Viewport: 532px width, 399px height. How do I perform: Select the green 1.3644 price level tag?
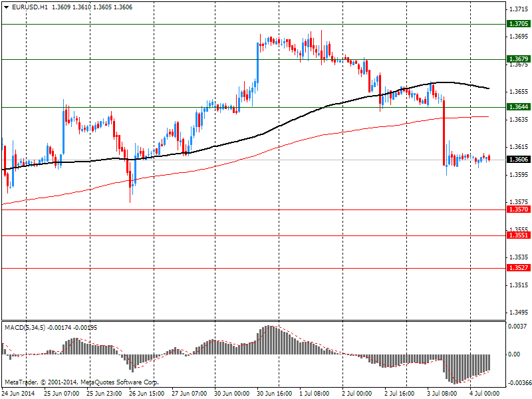click(x=518, y=107)
